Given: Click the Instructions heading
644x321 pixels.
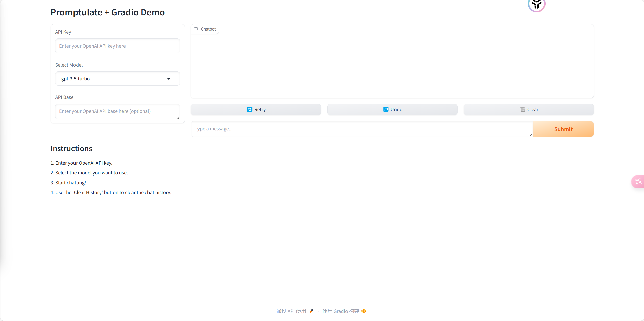Looking at the screenshot, I should pyautogui.click(x=71, y=149).
